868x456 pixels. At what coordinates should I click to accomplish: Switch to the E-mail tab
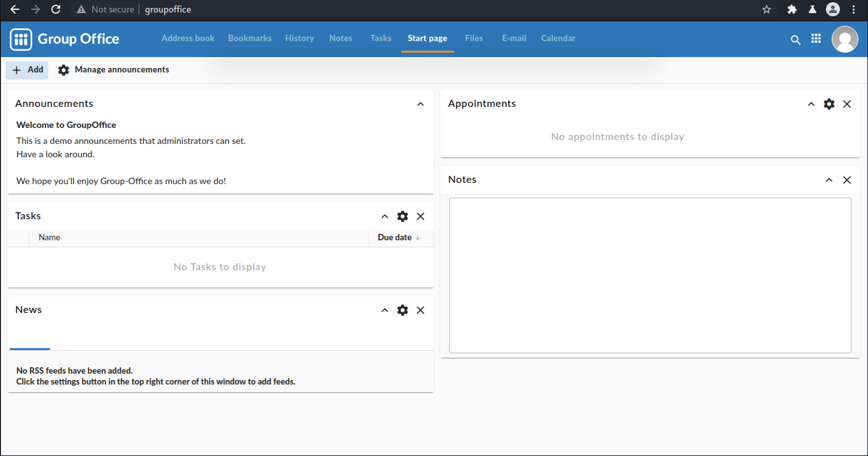[x=514, y=38]
